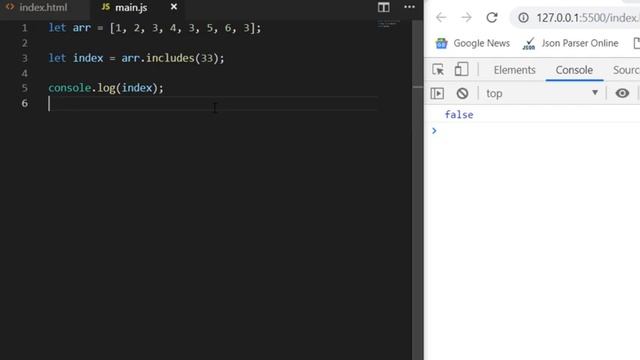640x360 pixels.
Task: Open the Google News bookmark
Action: (x=473, y=43)
